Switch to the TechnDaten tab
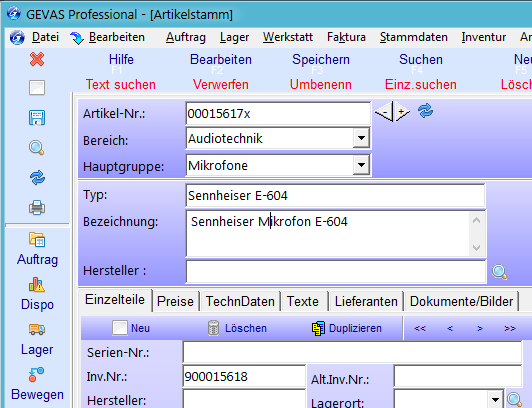This screenshot has width=532, height=408. click(240, 301)
